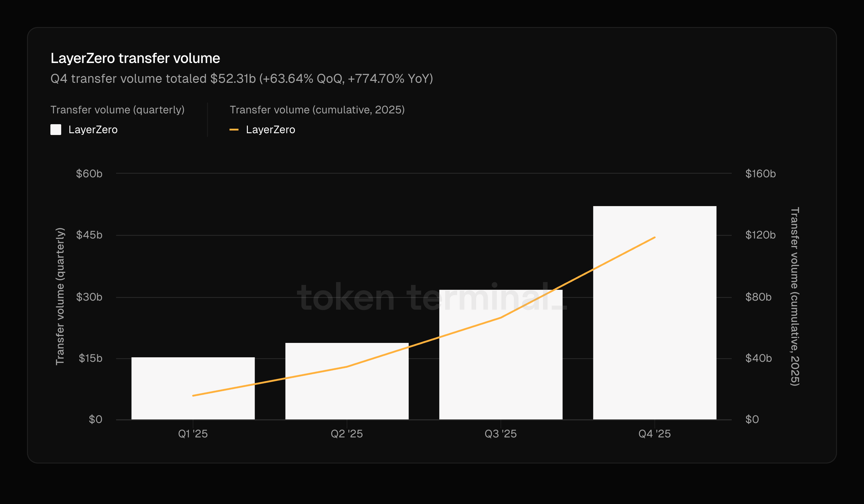Viewport: 864px width, 504px height.
Task: Click the $160b right axis label
Action: (x=760, y=173)
